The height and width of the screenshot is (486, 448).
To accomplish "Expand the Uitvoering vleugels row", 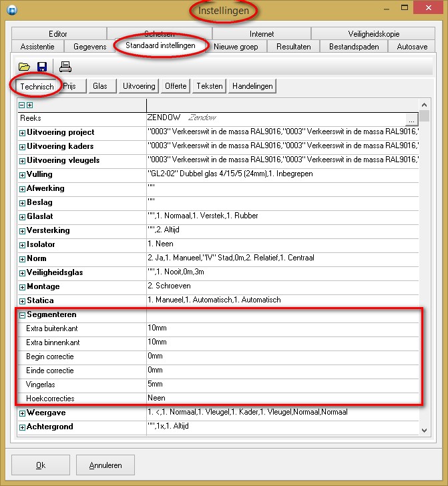I will [x=22, y=161].
